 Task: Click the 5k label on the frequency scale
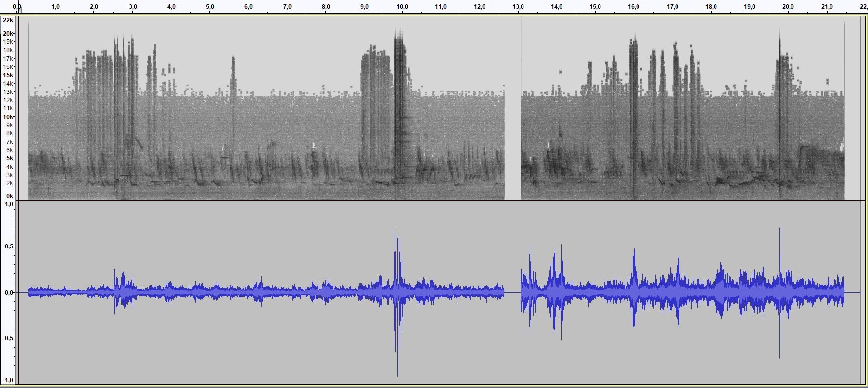tap(8, 158)
